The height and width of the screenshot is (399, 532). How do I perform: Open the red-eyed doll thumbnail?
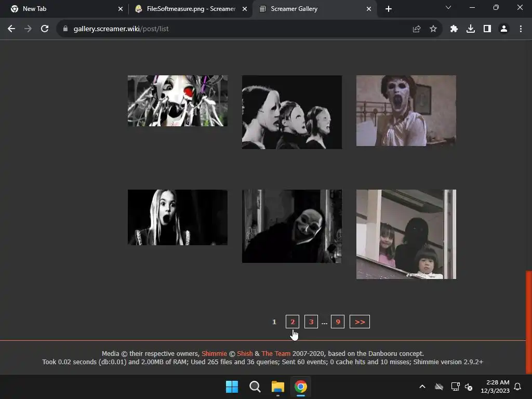178,101
